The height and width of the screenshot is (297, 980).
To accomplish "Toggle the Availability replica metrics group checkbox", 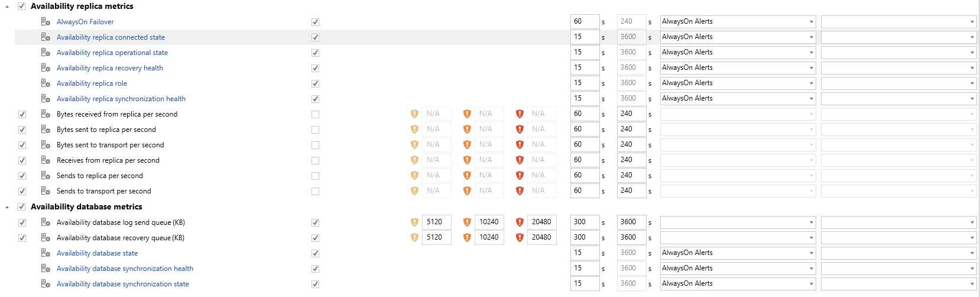I will (x=22, y=6).
